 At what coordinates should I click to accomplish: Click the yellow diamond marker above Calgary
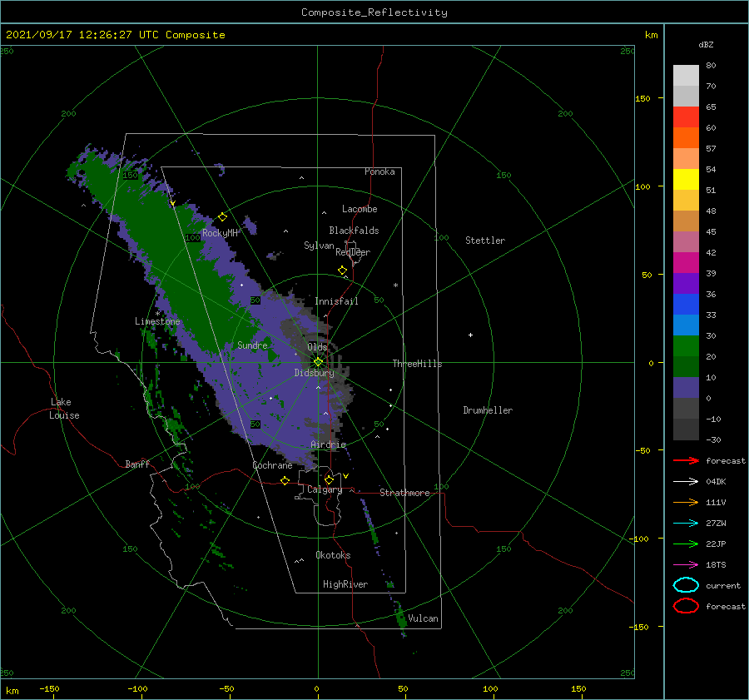pos(329,479)
